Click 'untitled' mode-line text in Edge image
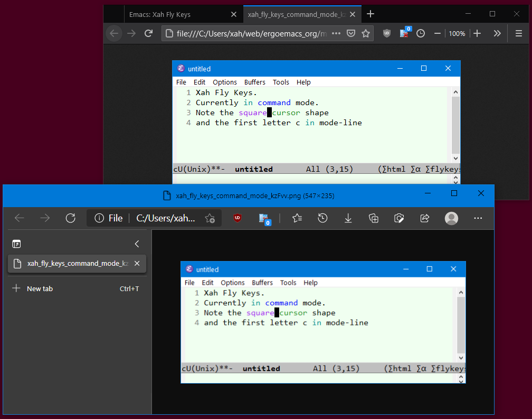 (x=261, y=368)
